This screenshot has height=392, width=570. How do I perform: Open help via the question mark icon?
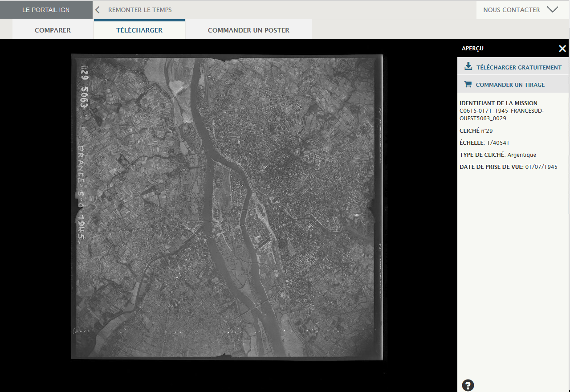(x=468, y=385)
